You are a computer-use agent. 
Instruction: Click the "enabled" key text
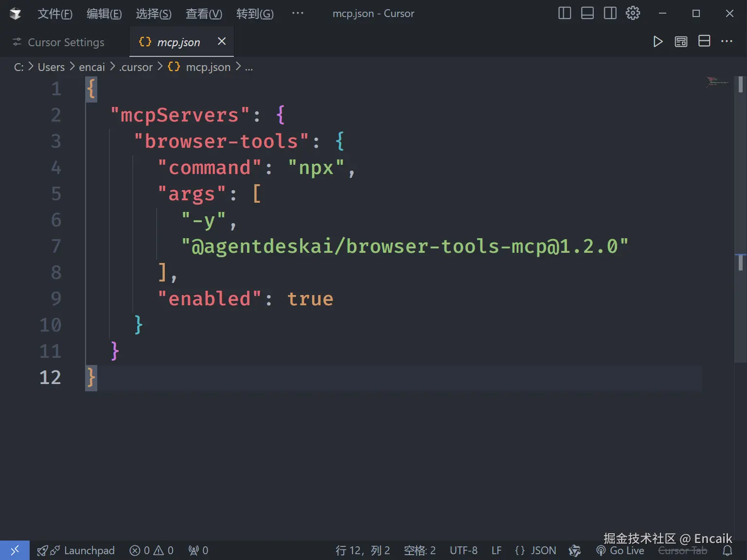210,298
